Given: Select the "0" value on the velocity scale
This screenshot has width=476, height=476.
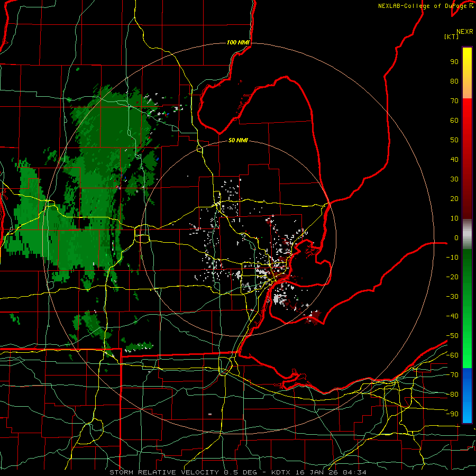Looking at the screenshot, I should tap(456, 237).
